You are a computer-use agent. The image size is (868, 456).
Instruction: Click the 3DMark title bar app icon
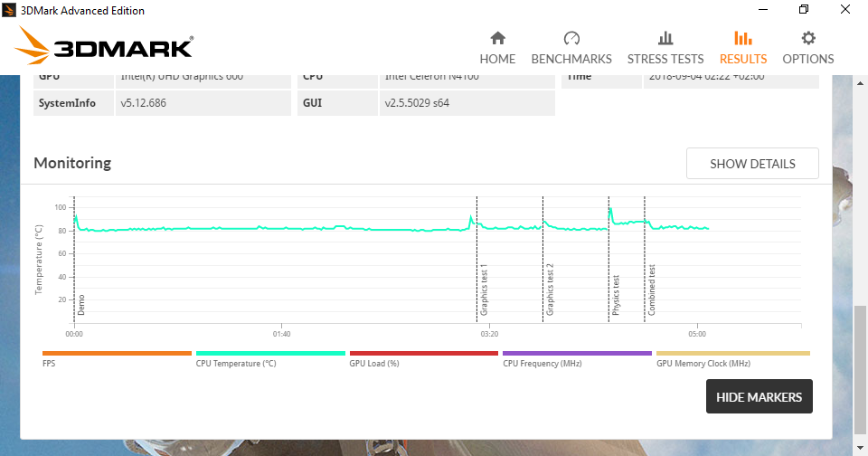coord(9,10)
